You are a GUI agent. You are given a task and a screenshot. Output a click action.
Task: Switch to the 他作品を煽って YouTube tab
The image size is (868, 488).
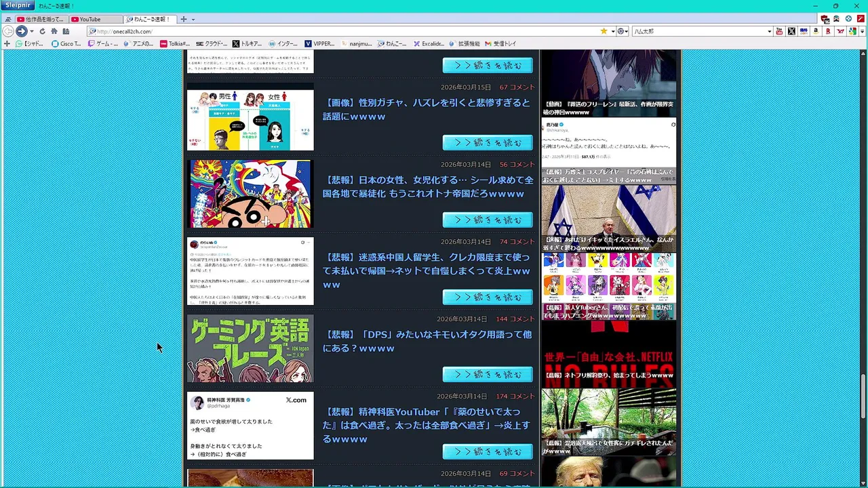(41, 19)
